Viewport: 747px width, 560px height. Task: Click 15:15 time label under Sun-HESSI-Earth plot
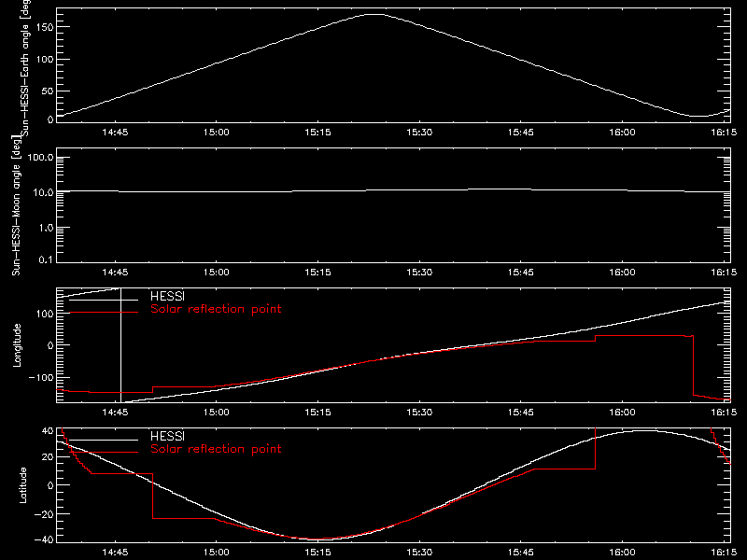click(317, 133)
